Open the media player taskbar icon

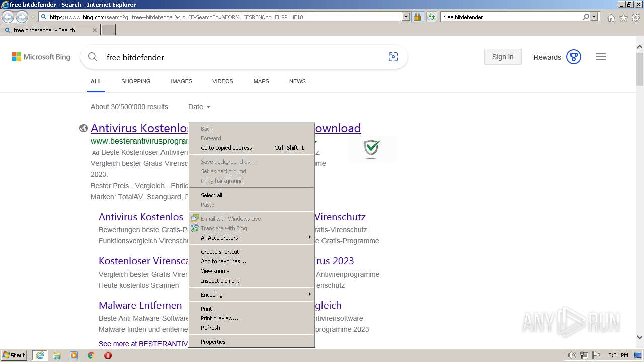[x=74, y=355]
